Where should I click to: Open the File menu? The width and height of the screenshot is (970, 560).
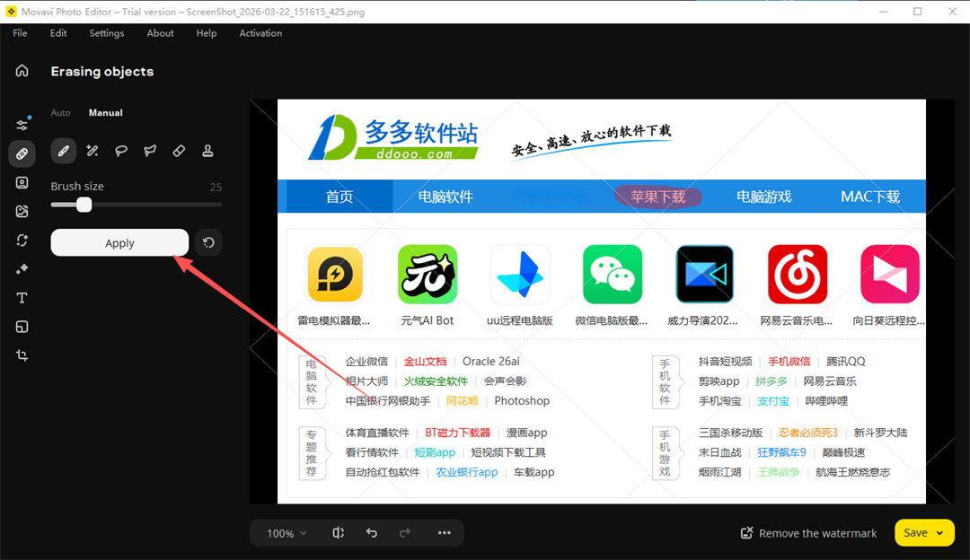coord(20,33)
